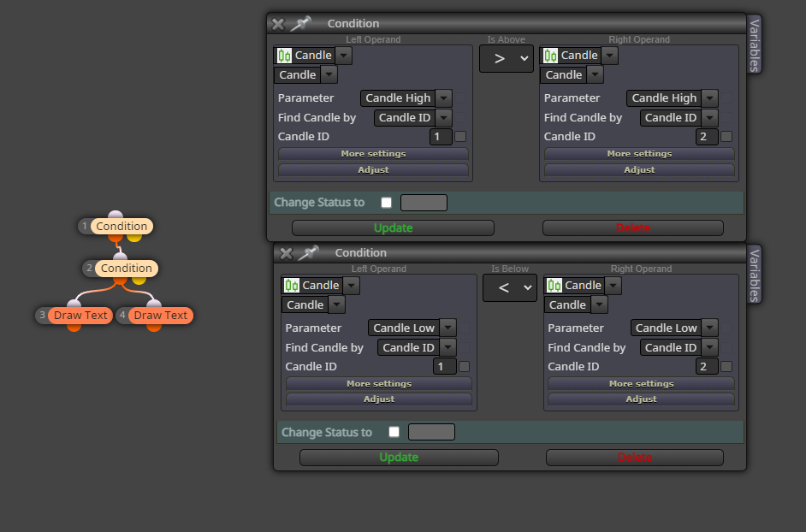Check box beside Candle ID 1, lower panel
Screen dimensions: 806x532
464,366
